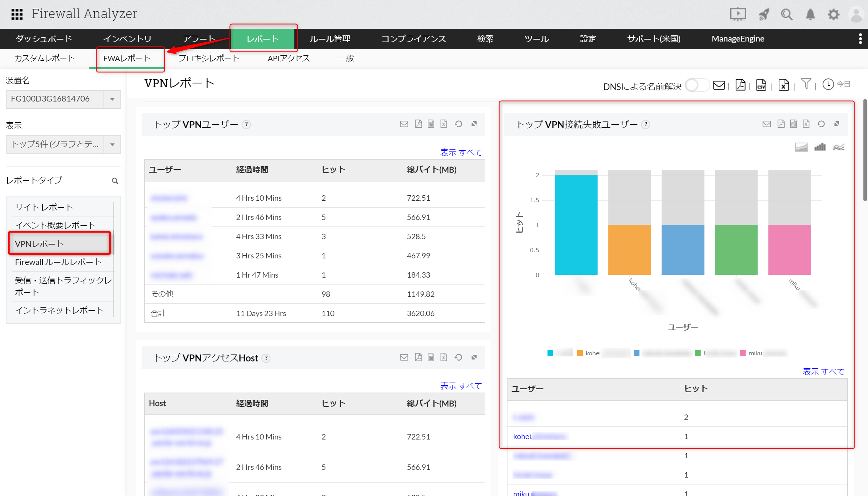
Task: Click the filter funnel icon
Action: 806,84
